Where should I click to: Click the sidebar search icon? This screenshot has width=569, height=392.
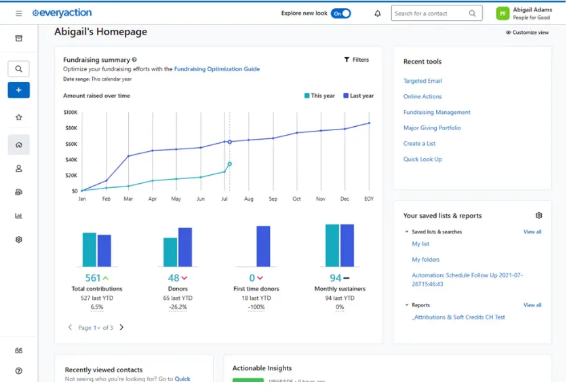tap(18, 68)
